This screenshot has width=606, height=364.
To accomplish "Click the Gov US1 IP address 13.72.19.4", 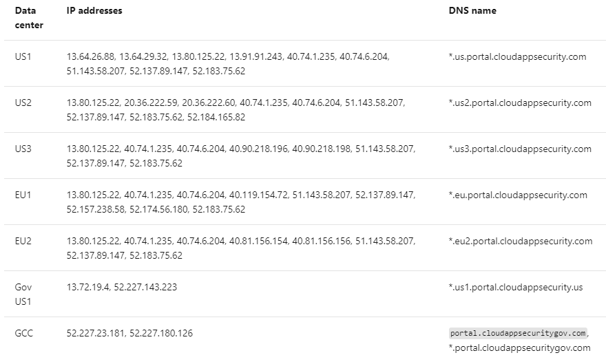I will pyautogui.click(x=87, y=288).
